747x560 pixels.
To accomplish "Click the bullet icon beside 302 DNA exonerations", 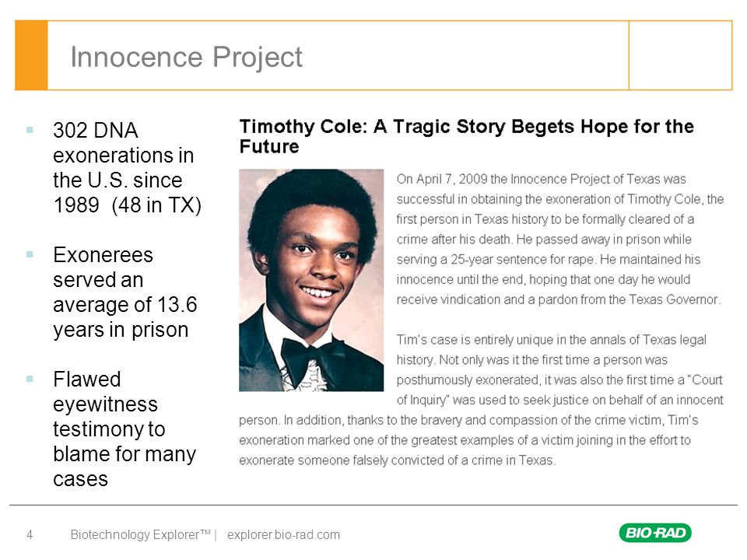I will [x=30, y=130].
